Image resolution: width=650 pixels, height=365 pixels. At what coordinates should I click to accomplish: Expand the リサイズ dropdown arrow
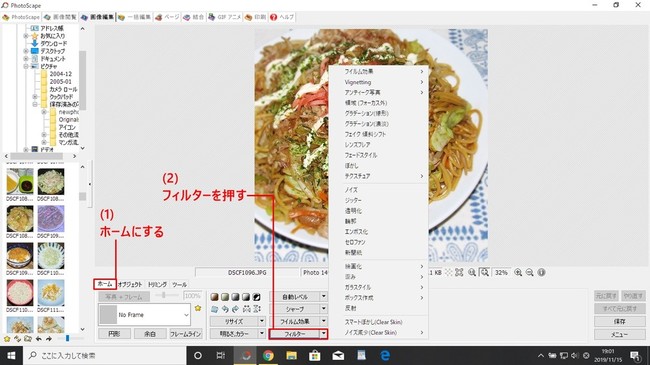[x=262, y=321]
